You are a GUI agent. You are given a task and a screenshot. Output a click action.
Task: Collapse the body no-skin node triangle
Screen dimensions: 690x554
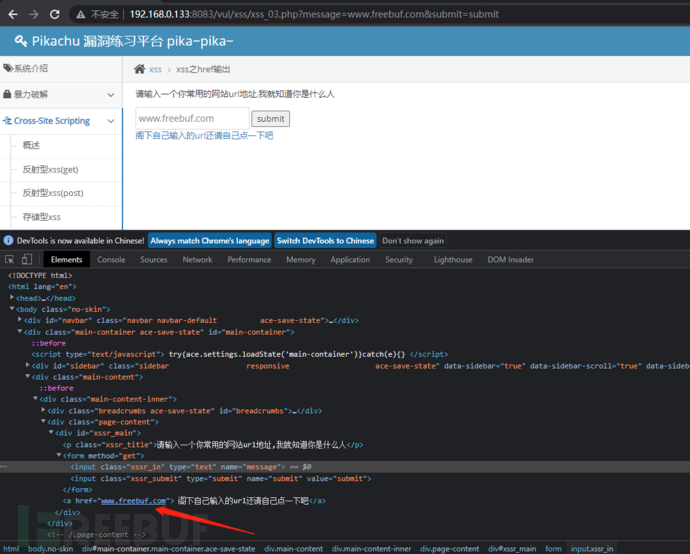[x=12, y=309]
